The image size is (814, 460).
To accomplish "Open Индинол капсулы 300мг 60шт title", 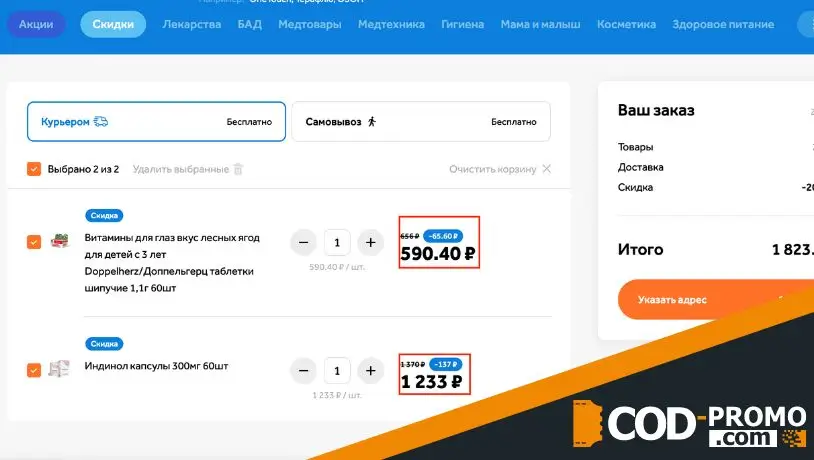I will (x=156, y=366).
